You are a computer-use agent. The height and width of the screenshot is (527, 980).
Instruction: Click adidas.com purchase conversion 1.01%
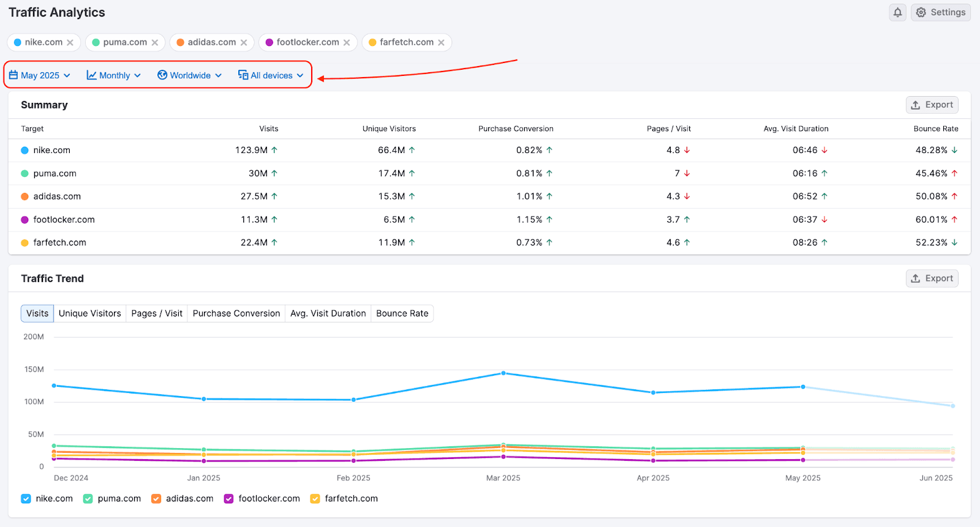[529, 196]
